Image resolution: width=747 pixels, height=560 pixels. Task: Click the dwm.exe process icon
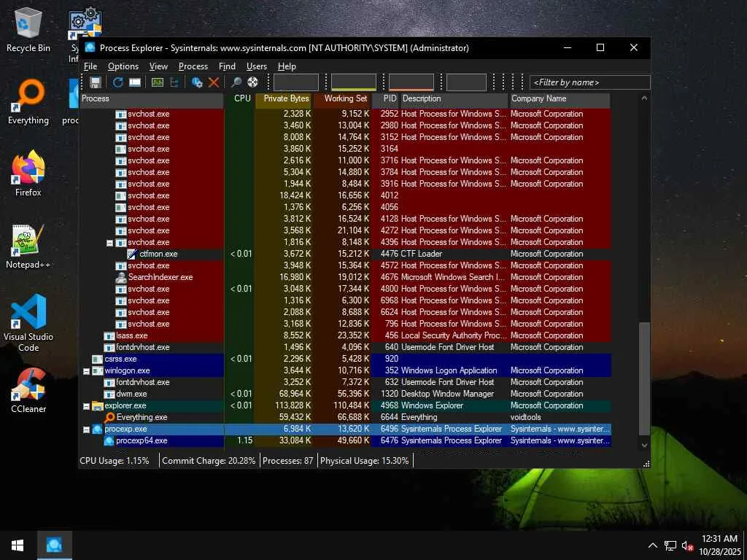[x=109, y=394]
